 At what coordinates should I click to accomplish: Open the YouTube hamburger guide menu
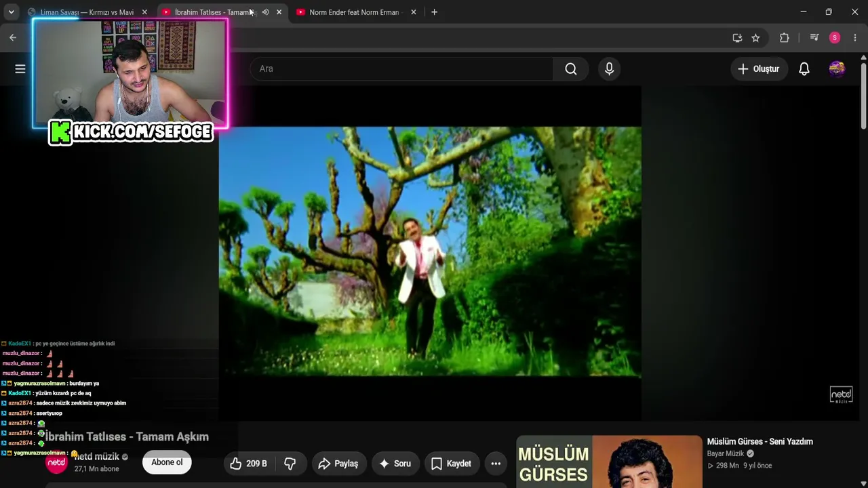coord(20,68)
